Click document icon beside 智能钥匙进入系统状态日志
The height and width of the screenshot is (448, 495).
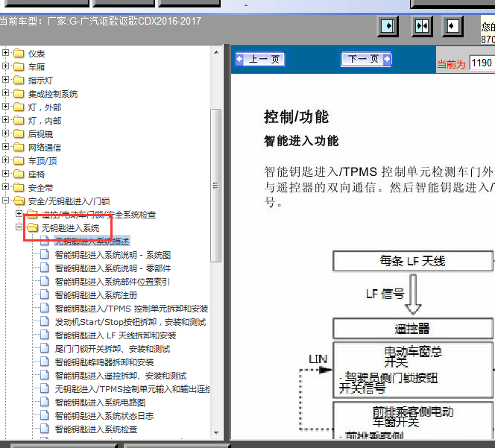pos(45,415)
